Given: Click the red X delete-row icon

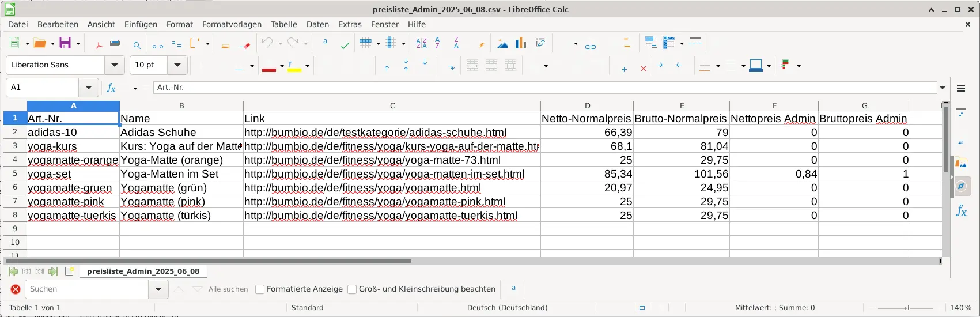Looking at the screenshot, I should pos(644,69).
